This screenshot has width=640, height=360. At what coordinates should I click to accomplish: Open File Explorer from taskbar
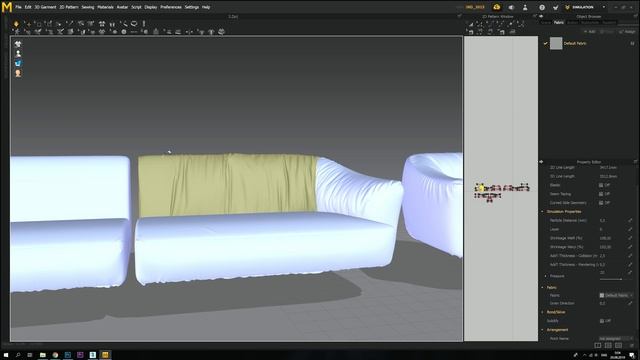[x=42, y=355]
